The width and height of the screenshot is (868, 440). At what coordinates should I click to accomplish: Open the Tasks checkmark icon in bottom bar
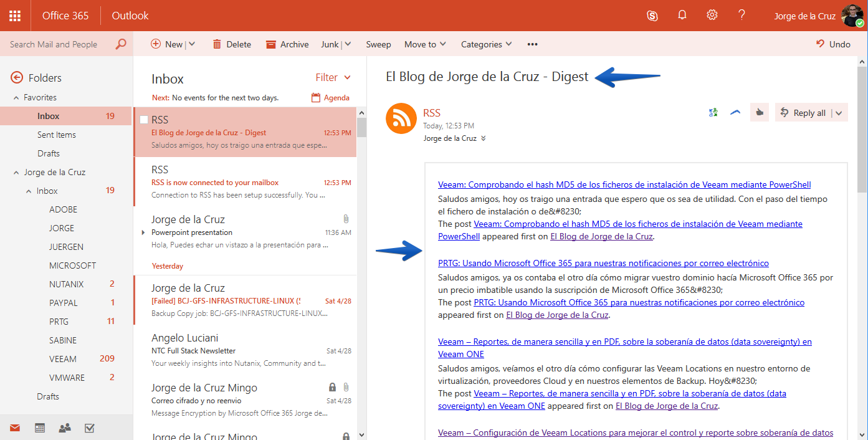click(x=89, y=428)
